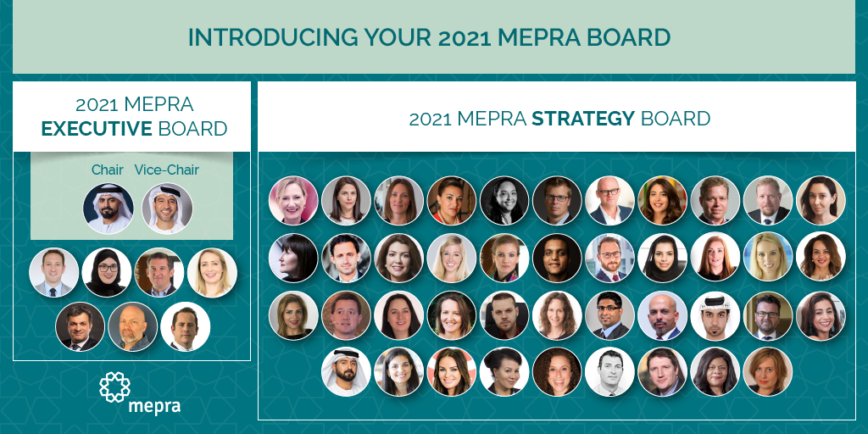Select the last portrait in the bottom Strategy row
The width and height of the screenshot is (868, 434).
768,371
